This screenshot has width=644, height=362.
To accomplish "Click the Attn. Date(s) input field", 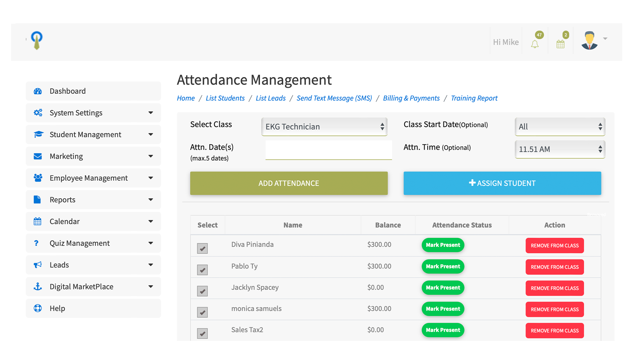I will point(328,150).
